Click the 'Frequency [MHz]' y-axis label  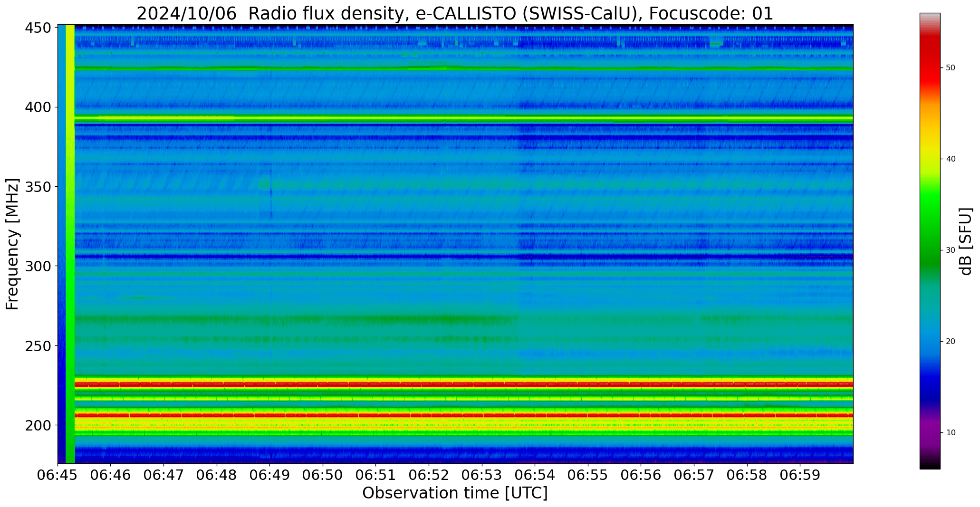pyautogui.click(x=12, y=244)
